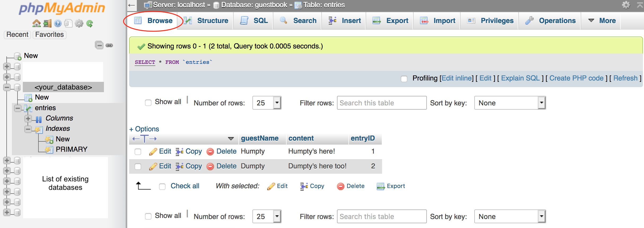Click the lower Filter rows search field
This screenshot has height=228, width=644.
coord(382,216)
